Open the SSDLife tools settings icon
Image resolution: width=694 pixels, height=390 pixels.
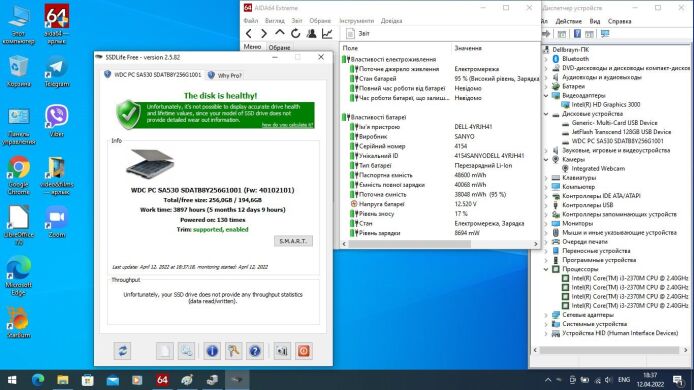tap(233, 351)
